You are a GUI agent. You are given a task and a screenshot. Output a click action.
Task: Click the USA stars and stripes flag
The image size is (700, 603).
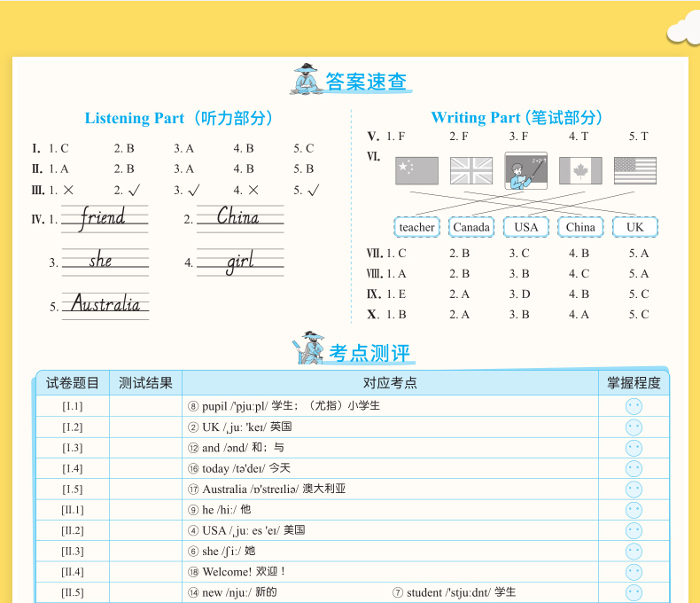click(x=634, y=170)
